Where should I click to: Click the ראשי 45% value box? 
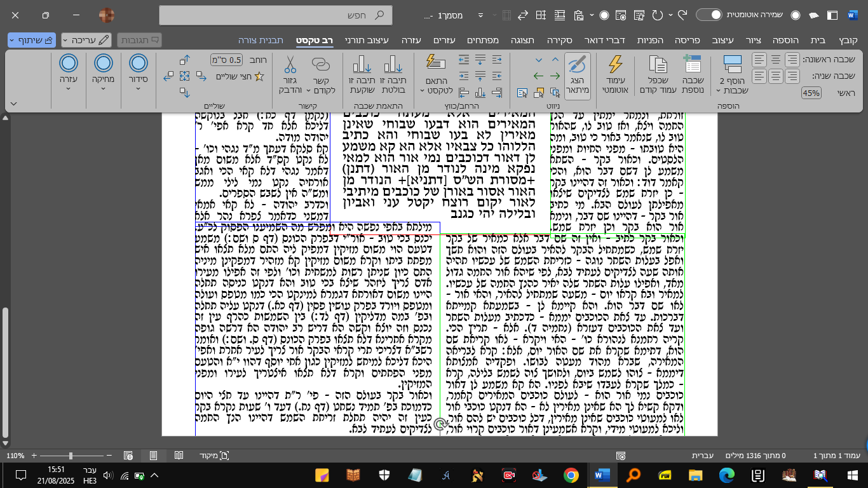(811, 93)
